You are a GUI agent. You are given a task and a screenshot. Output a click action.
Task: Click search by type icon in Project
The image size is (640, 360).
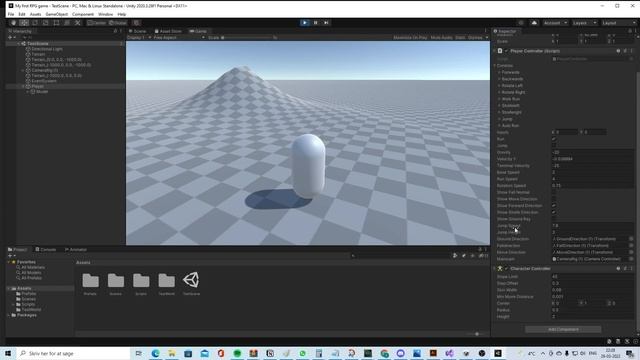tap(455, 256)
